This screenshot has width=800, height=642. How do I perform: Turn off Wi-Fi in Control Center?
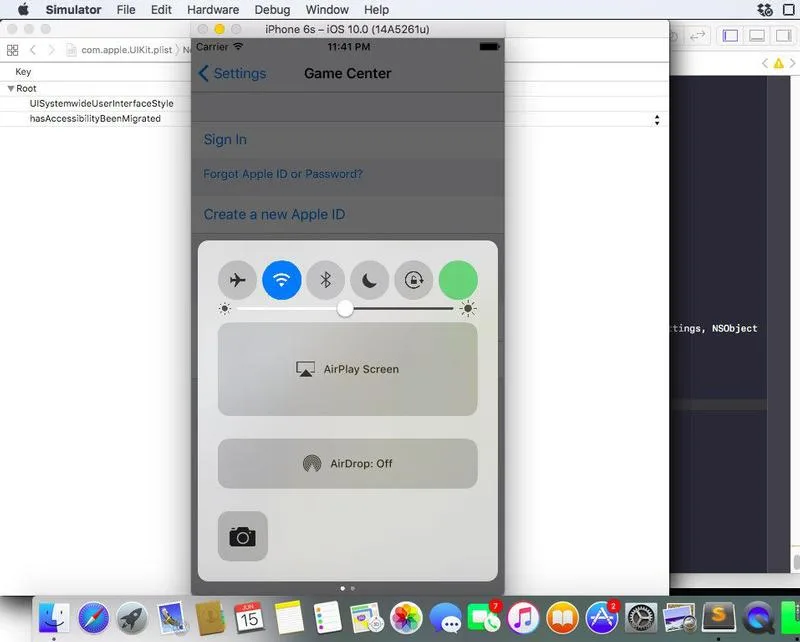[x=282, y=280]
